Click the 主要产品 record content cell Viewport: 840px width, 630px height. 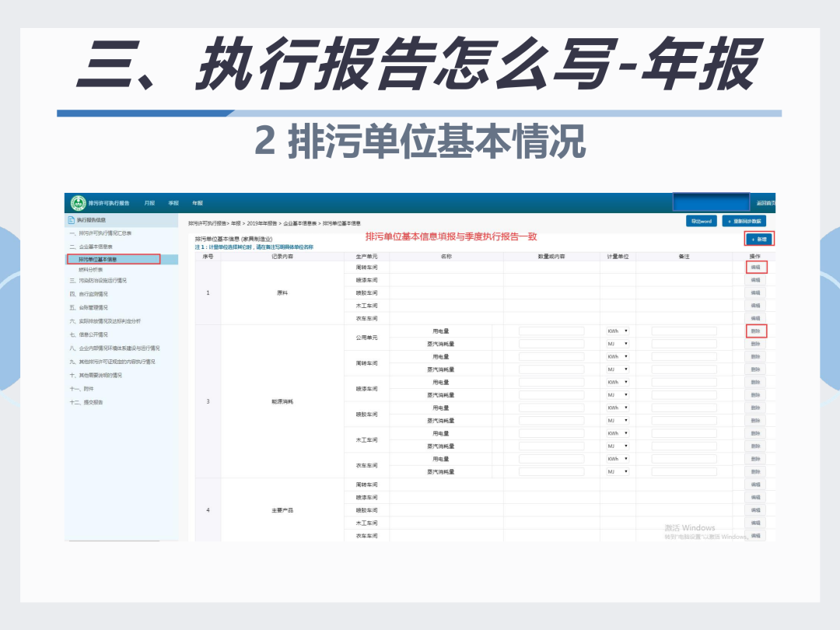282,510
